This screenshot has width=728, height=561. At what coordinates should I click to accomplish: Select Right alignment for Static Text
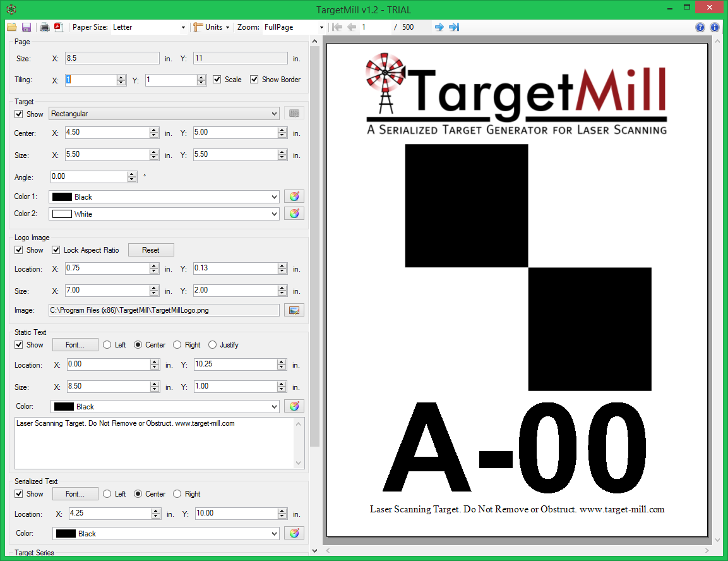177,344
